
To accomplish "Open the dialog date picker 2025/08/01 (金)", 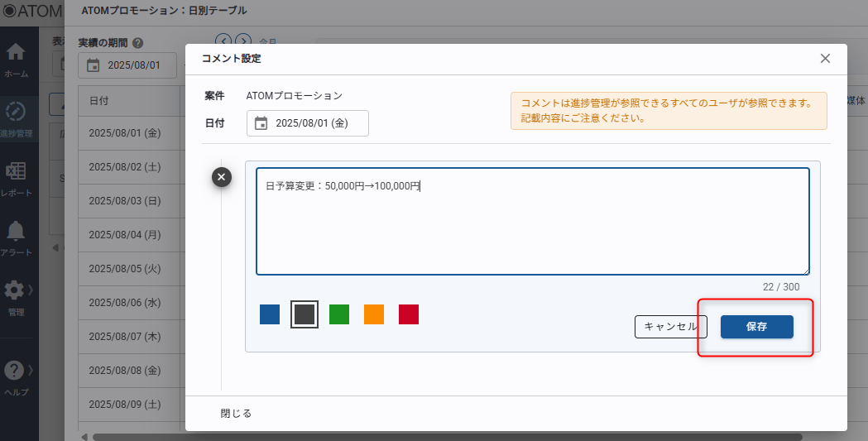I will [308, 123].
